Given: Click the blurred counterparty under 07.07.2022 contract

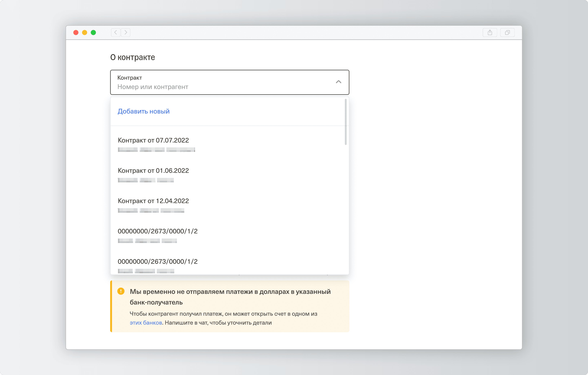Looking at the screenshot, I should click(156, 150).
